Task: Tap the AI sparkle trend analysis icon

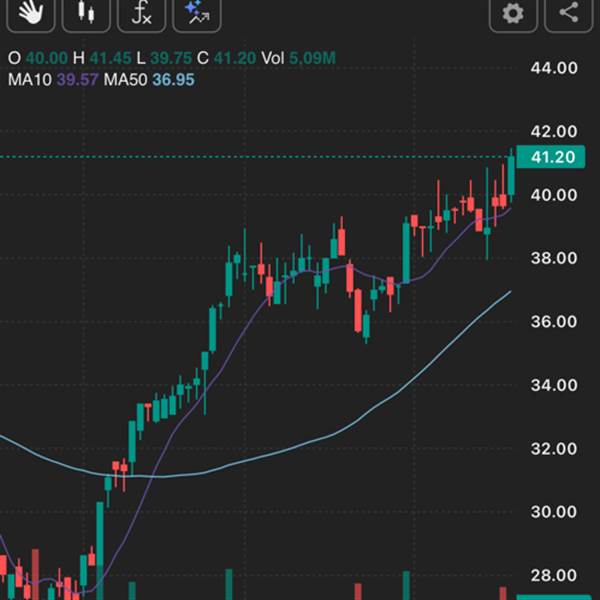Action: [x=197, y=13]
